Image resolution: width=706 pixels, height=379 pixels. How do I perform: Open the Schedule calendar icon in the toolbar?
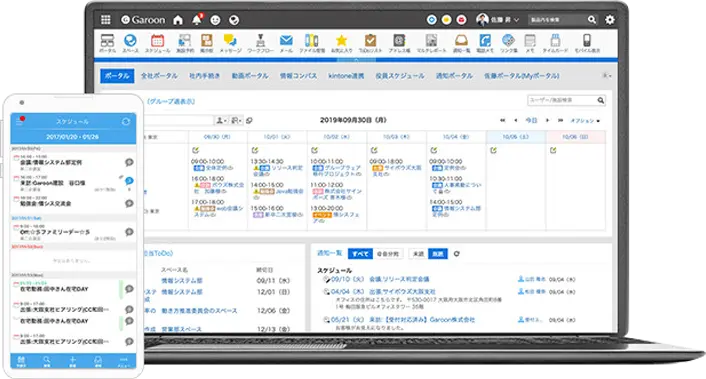[157, 43]
